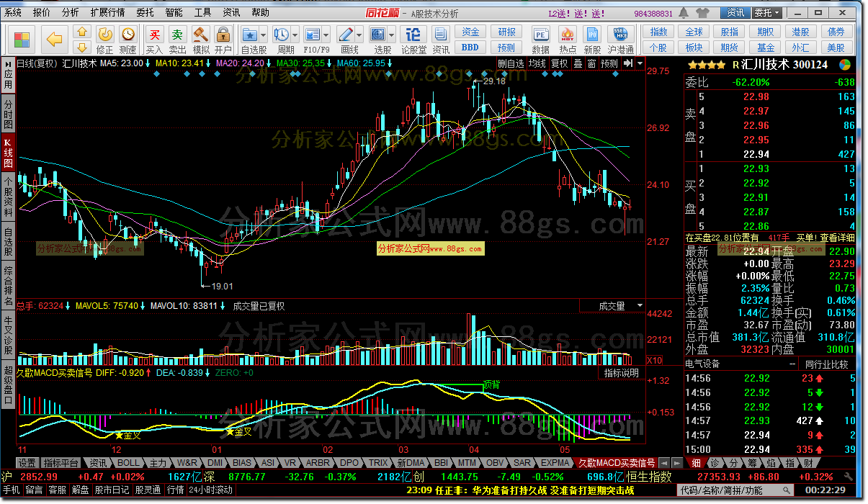Toggle the chart collapse arrow-bar button
Viewport: 868px width, 504px height.
click(627, 63)
